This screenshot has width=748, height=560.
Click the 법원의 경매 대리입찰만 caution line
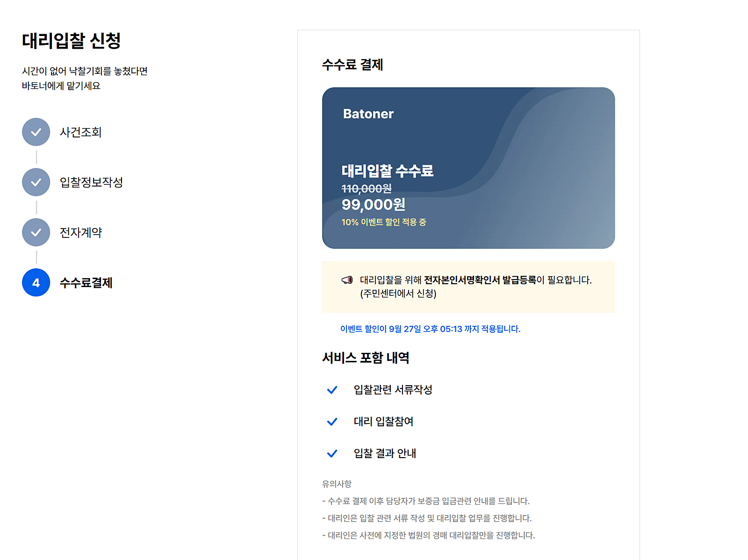(x=428, y=535)
